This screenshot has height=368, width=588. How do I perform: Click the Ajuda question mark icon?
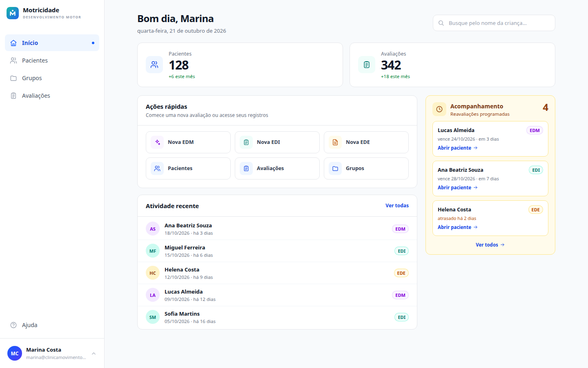[13, 325]
